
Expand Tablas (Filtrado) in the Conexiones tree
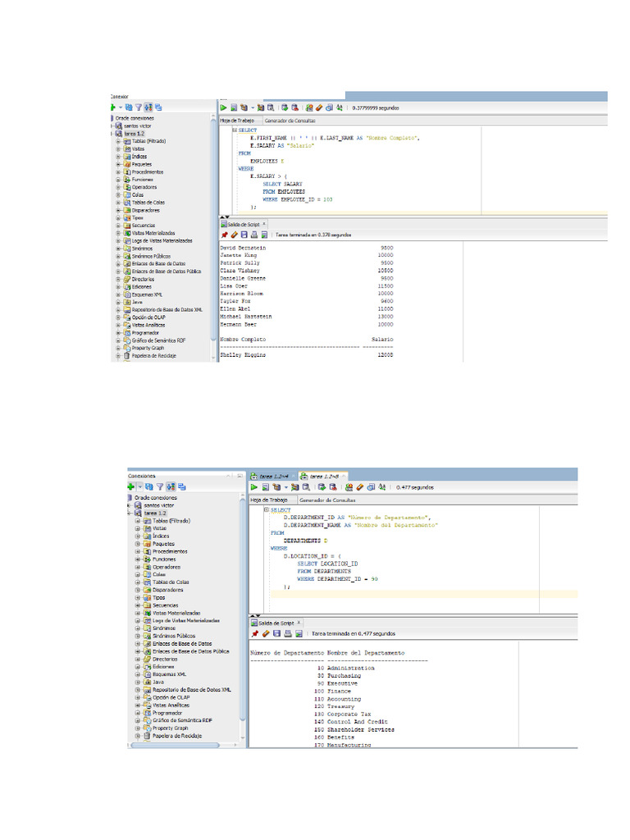[138, 521]
